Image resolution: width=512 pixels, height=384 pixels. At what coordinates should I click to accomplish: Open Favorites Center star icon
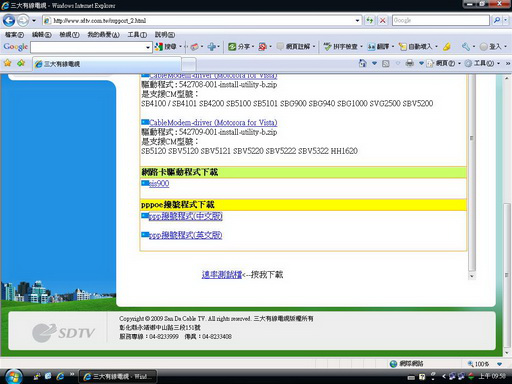[x=7, y=63]
